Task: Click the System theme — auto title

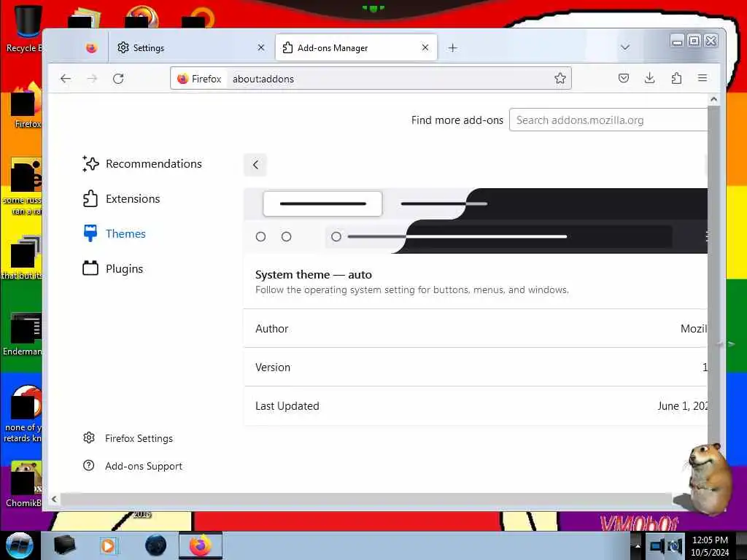Action: [314, 275]
